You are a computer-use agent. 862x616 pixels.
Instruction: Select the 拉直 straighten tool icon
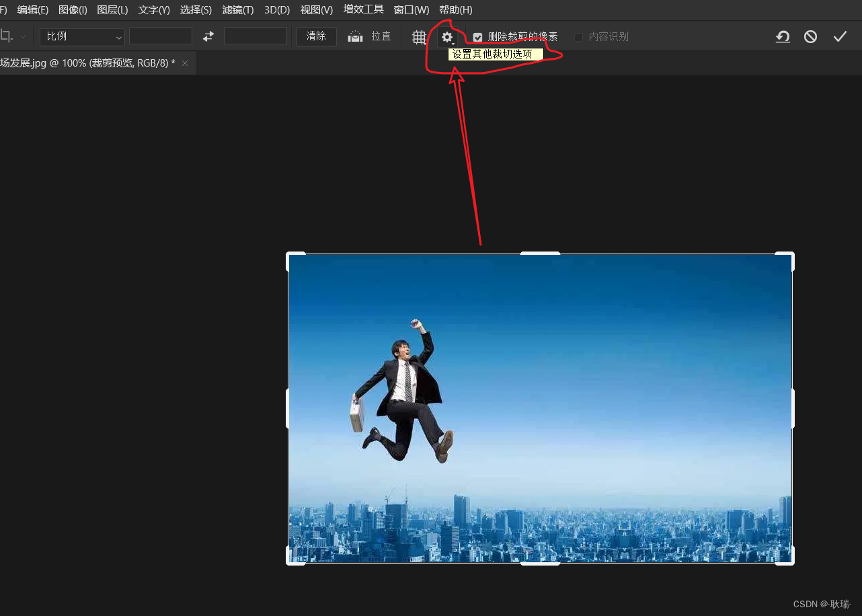click(355, 37)
